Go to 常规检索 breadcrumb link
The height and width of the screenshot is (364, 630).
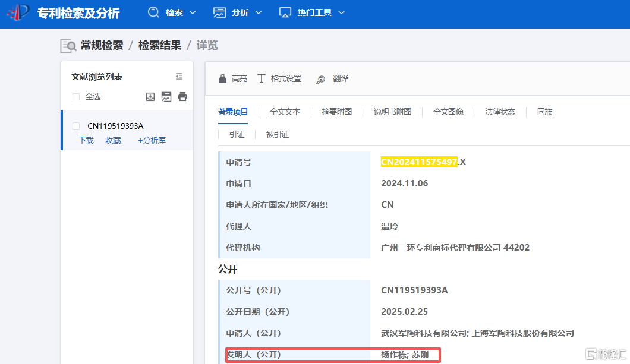coord(102,45)
